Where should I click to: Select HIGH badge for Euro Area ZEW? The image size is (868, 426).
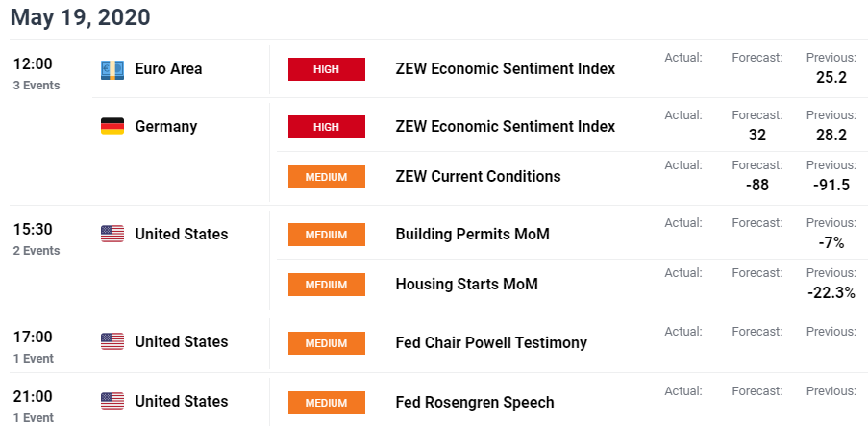[x=327, y=69]
